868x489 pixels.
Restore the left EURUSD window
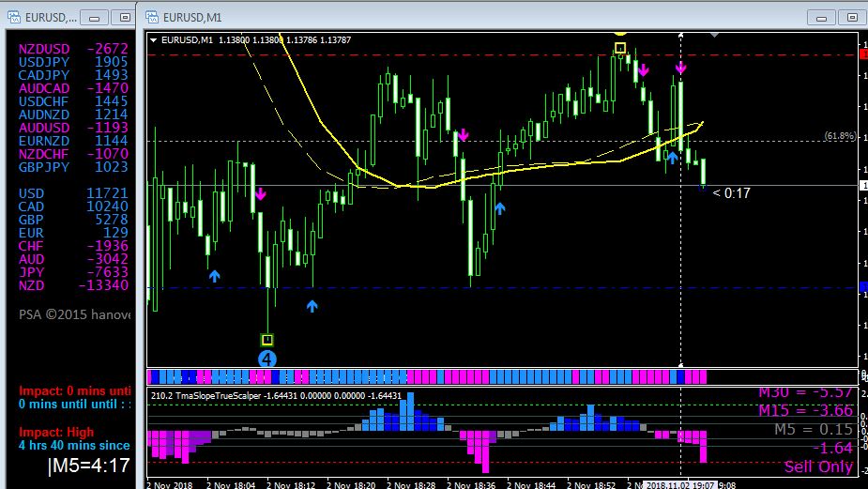point(125,18)
